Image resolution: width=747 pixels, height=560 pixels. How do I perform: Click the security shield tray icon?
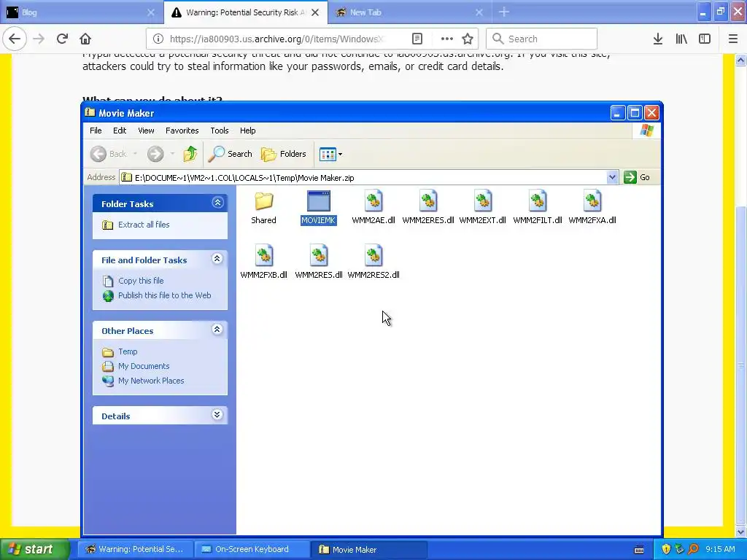click(666, 549)
